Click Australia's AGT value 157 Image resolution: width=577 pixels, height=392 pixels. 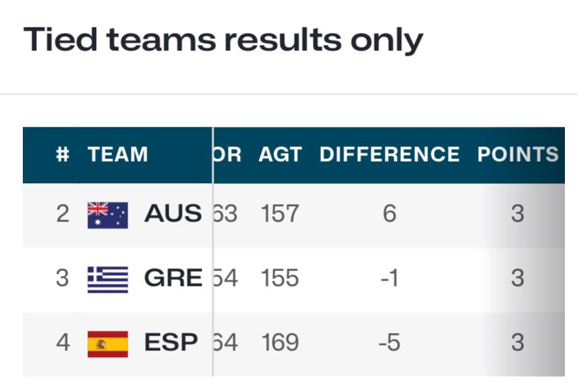[279, 213]
